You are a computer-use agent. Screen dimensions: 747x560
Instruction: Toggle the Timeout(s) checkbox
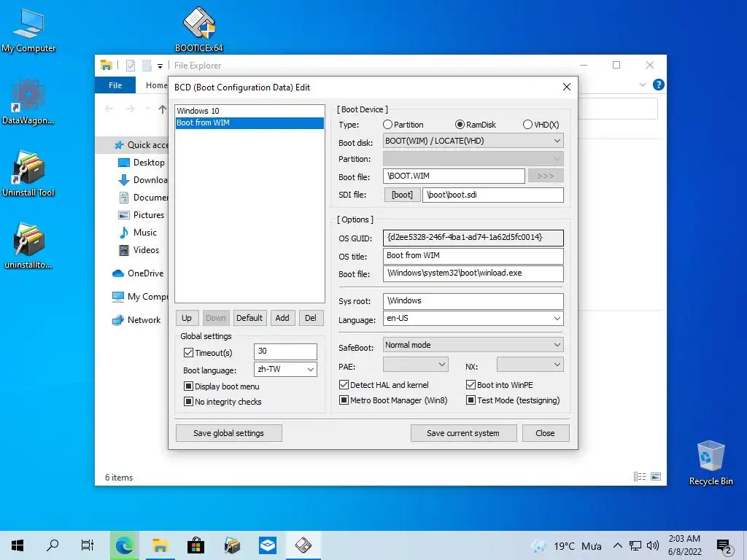click(208, 353)
